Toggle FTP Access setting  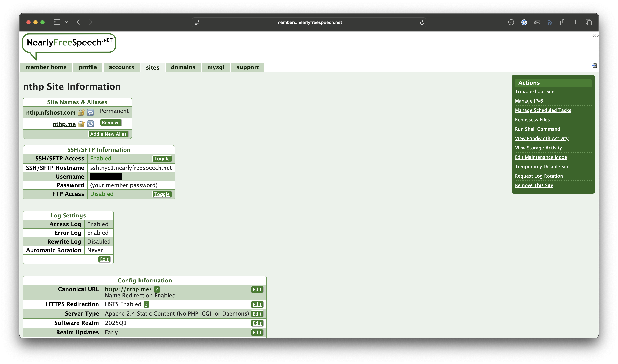pyautogui.click(x=162, y=194)
